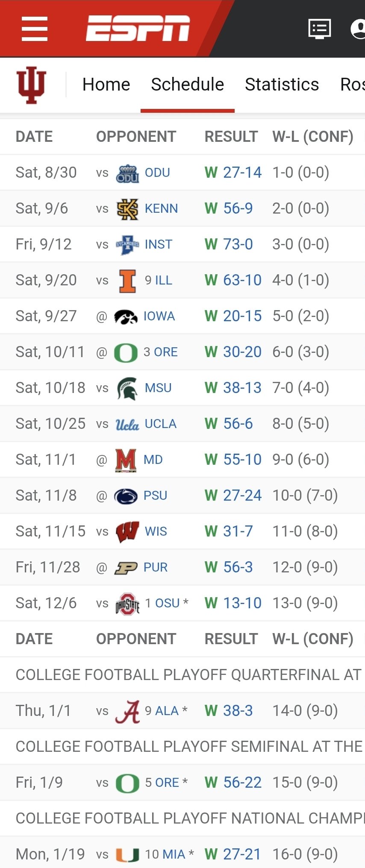Open the Schedule tab
365x868 pixels.
click(187, 85)
